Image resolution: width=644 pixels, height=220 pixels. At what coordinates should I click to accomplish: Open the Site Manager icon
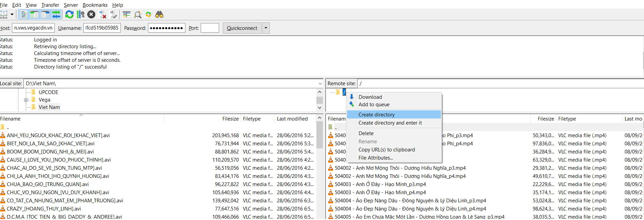coord(4,15)
